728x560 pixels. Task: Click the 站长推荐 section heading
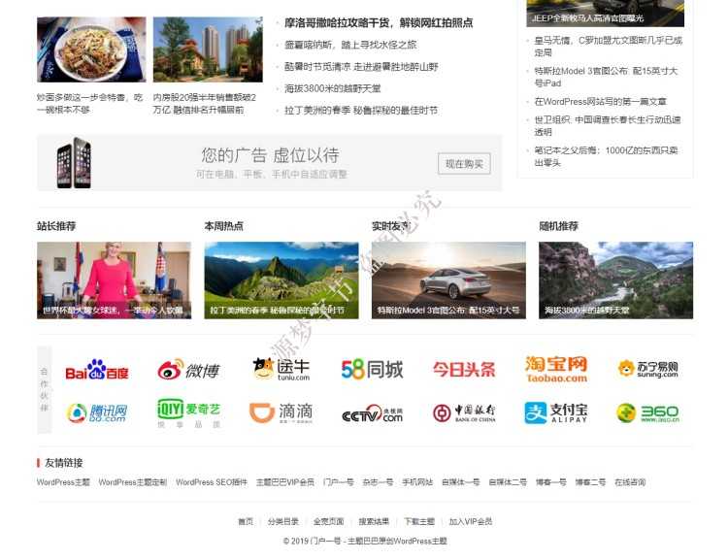56,226
